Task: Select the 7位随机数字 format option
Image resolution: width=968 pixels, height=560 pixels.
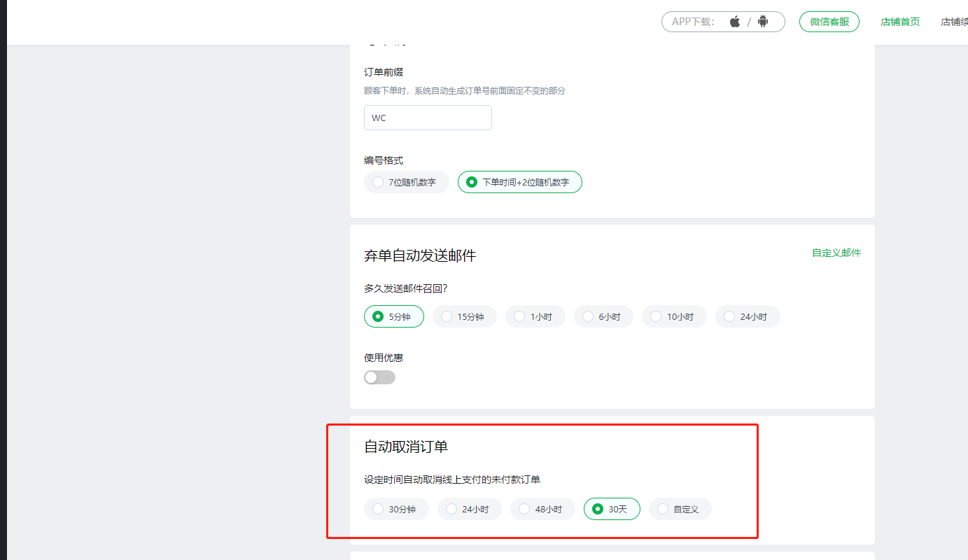Action: coord(406,182)
